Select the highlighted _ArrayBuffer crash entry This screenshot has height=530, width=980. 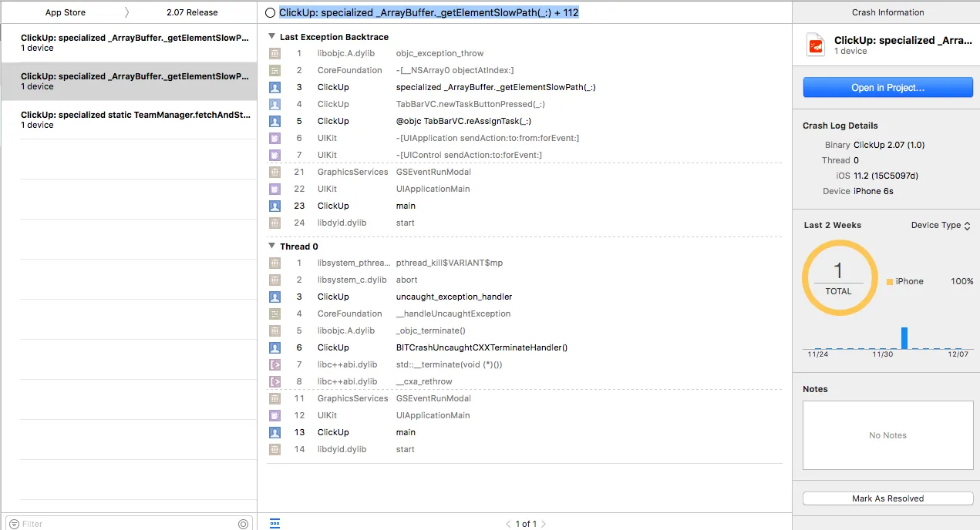click(x=128, y=81)
